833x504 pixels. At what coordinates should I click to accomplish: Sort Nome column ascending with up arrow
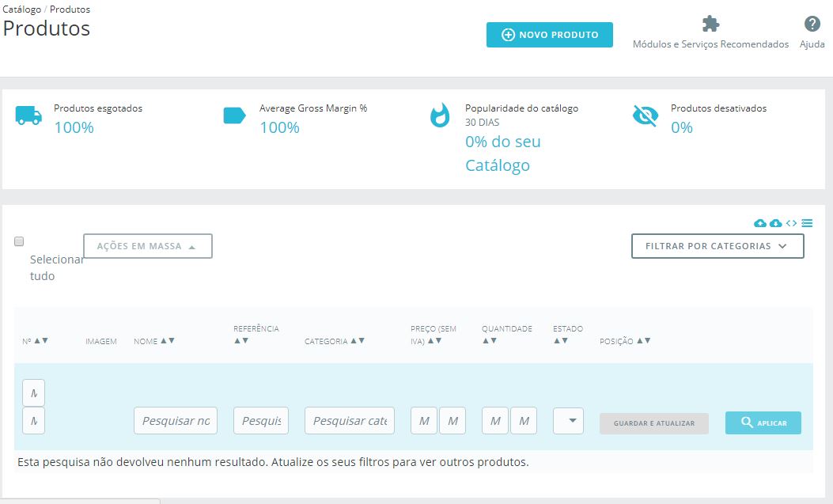tap(164, 340)
